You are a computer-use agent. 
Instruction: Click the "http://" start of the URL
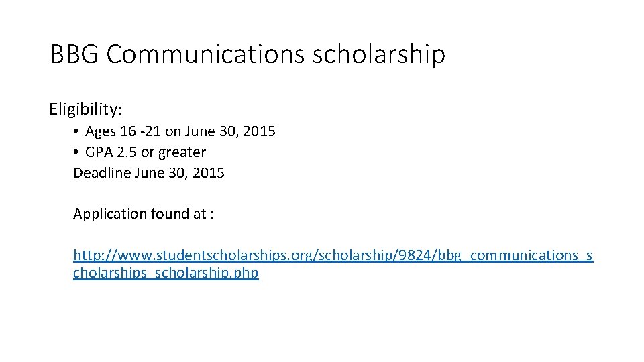[91, 255]
